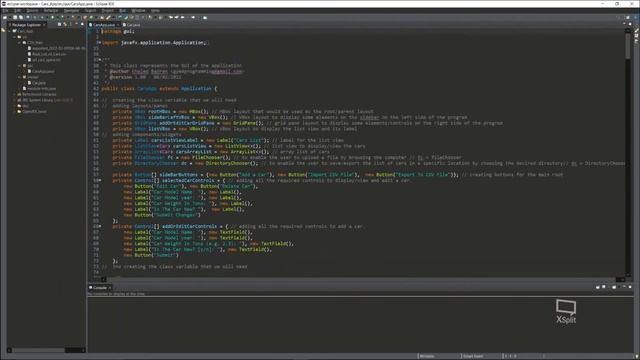
Task: Click the Package Explorer horizontal scrollbar
Action: [x=38, y=350]
